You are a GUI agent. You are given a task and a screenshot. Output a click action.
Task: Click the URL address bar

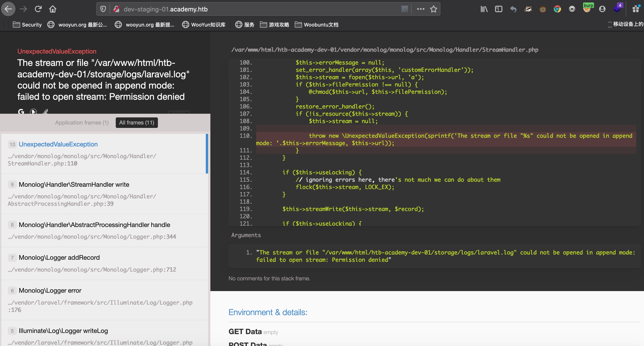click(x=250, y=9)
